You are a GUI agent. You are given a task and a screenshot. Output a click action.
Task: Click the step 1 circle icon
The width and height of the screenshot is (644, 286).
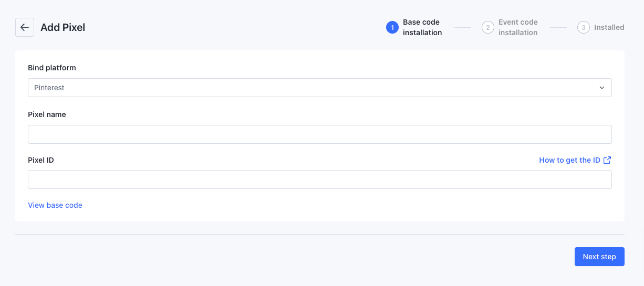(392, 27)
